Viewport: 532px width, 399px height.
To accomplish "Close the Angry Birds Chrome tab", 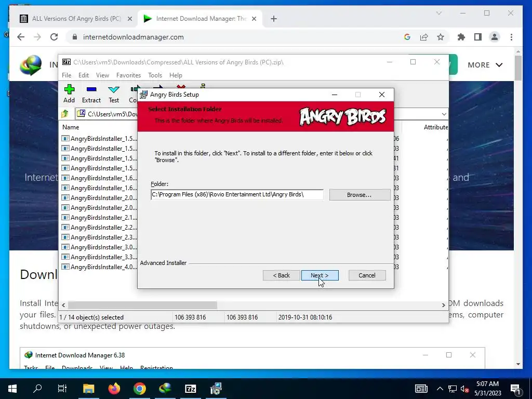I will pyautogui.click(x=129, y=19).
